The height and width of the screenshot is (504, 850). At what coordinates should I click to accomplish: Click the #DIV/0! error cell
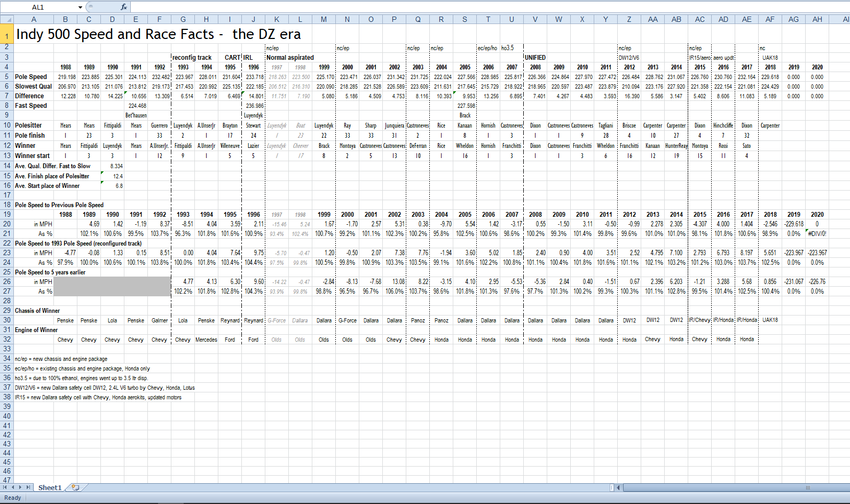(817, 234)
